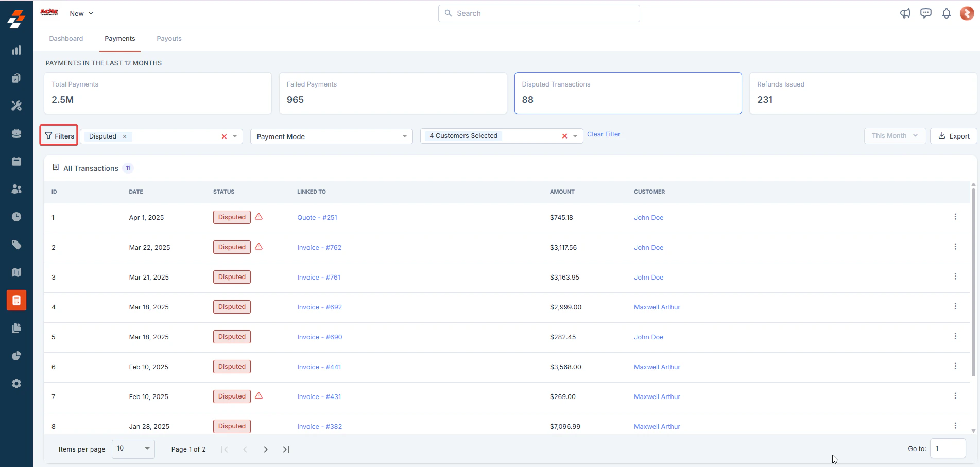Screen dimensions: 980x467
Task: Open the briefcase sidebar icon
Action: (x=16, y=133)
